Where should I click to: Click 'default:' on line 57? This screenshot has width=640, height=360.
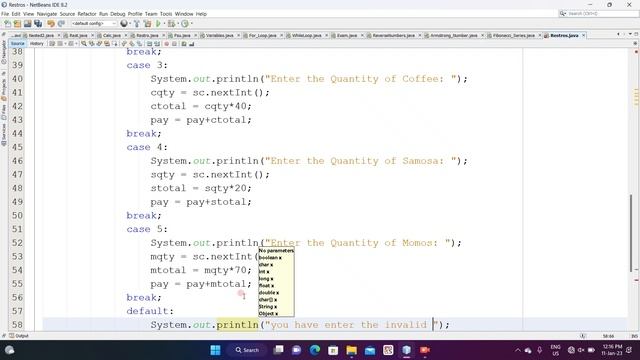pos(150,311)
